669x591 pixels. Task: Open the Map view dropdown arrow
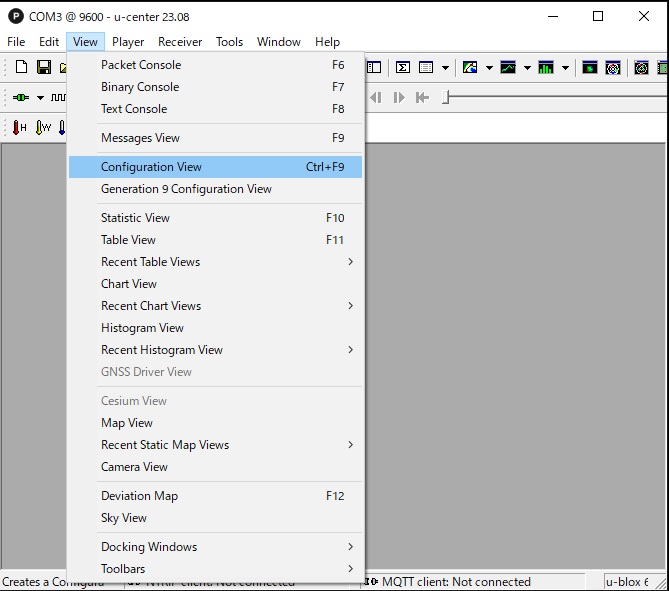point(489,67)
